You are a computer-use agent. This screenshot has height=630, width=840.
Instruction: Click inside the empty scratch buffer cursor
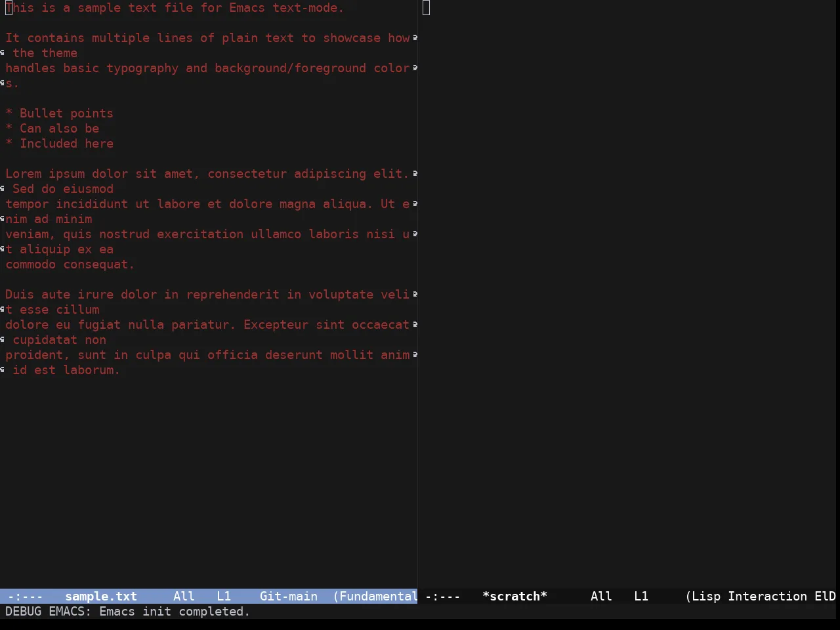[426, 8]
